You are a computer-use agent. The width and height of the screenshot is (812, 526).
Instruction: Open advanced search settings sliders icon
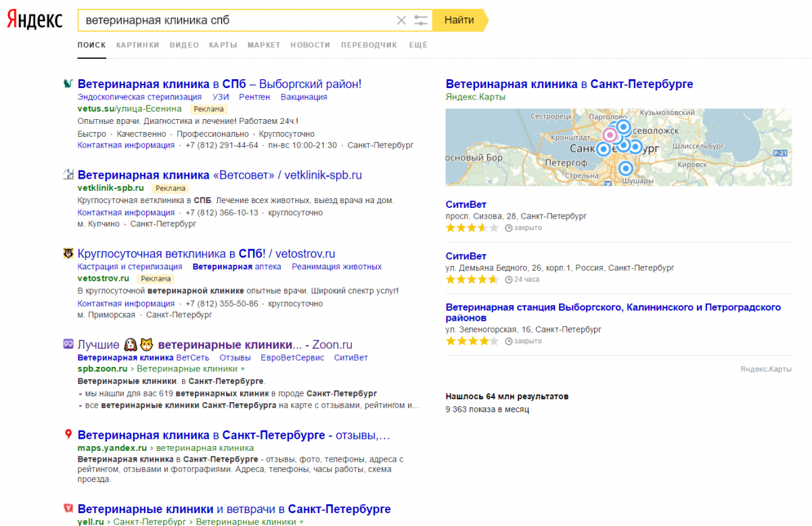tap(421, 20)
